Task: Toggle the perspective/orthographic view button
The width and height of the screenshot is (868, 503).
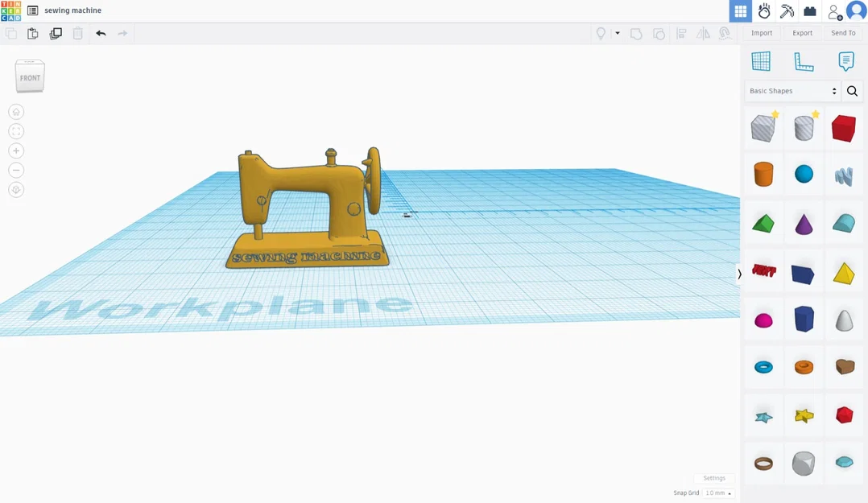Action: (x=16, y=190)
